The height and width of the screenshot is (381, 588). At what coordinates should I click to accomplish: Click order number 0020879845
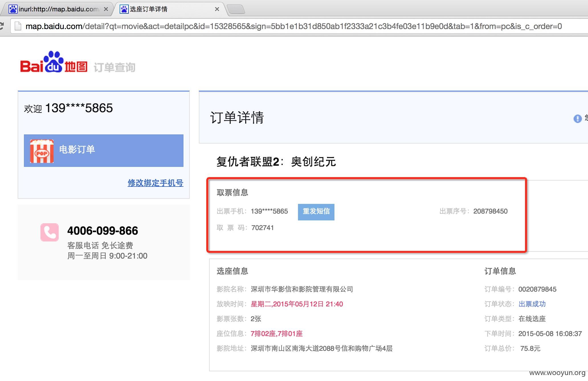(x=537, y=289)
